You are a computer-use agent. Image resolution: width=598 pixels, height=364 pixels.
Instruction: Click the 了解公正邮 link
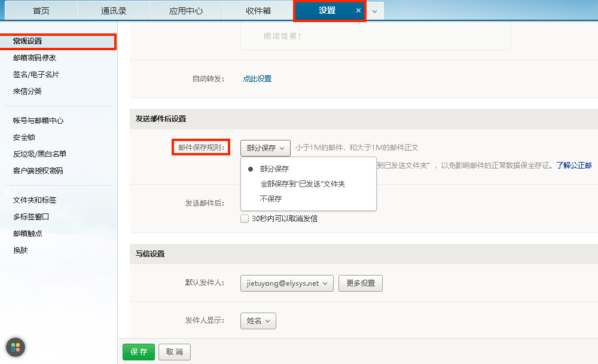click(x=575, y=166)
